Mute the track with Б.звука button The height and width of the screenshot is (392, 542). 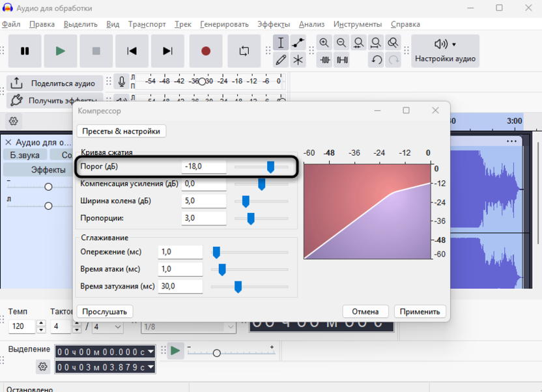coord(25,155)
